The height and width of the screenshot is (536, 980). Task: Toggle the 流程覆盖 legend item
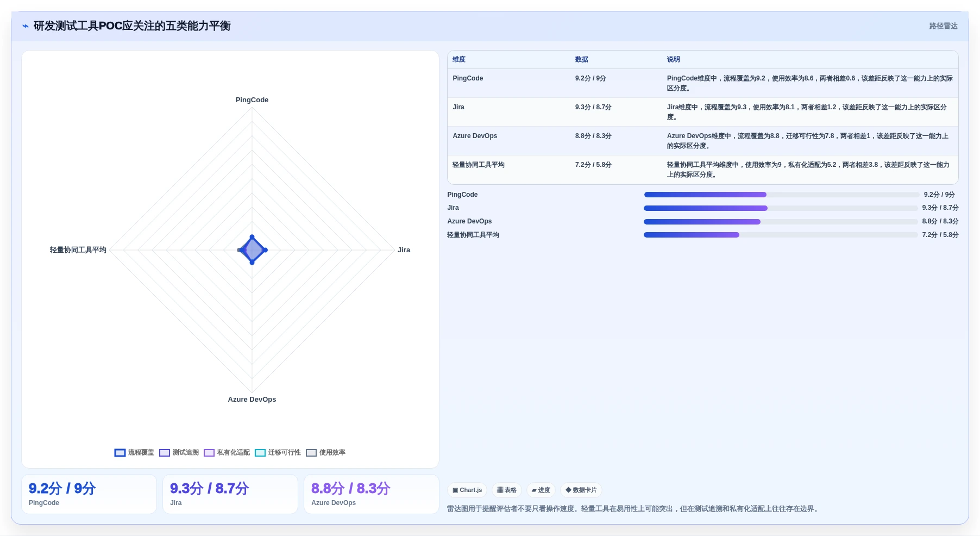[x=134, y=452]
